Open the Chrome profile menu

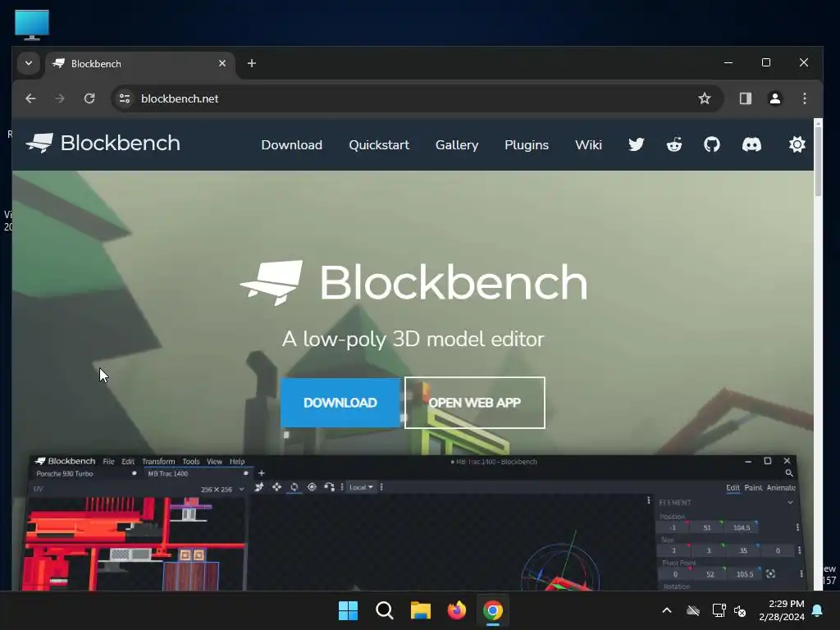point(774,98)
